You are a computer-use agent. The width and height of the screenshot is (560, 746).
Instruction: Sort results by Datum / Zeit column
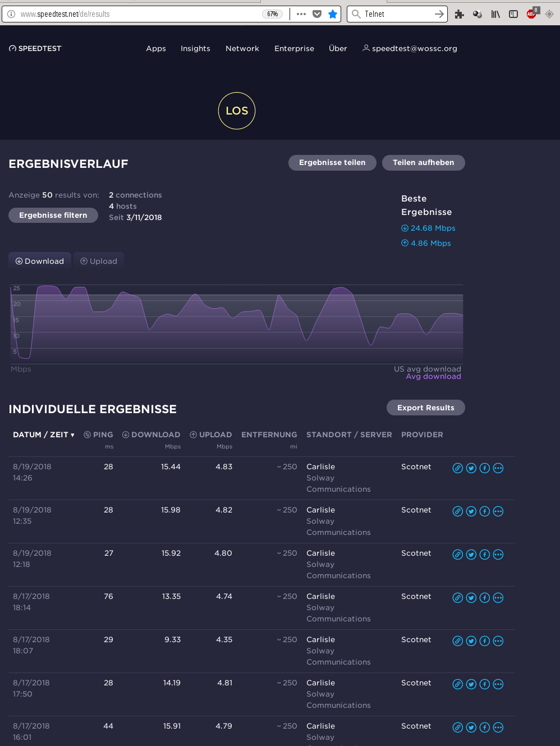tap(44, 434)
